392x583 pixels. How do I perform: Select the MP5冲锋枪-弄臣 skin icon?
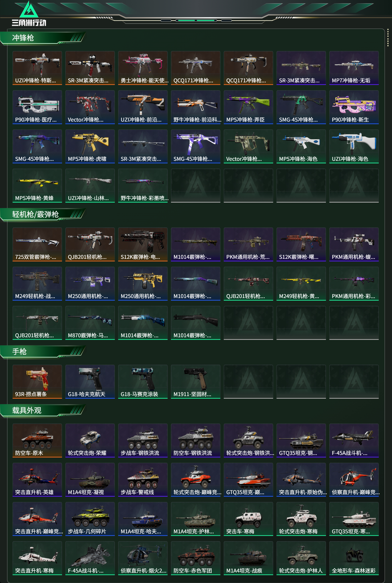point(248,107)
